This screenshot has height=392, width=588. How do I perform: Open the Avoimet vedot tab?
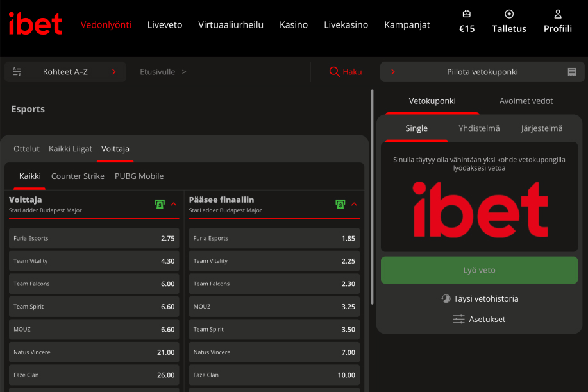pos(526,101)
